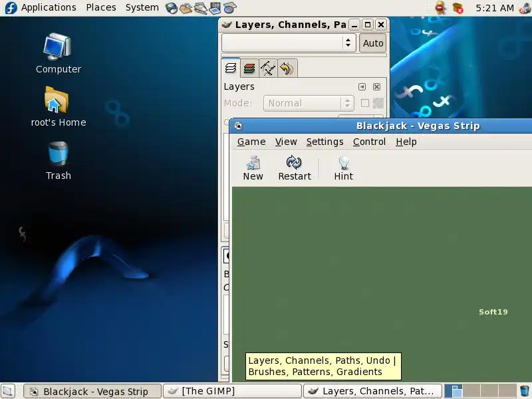Click the Blackjack window menu icon in title bar
This screenshot has width=532, height=399.
[x=238, y=126]
